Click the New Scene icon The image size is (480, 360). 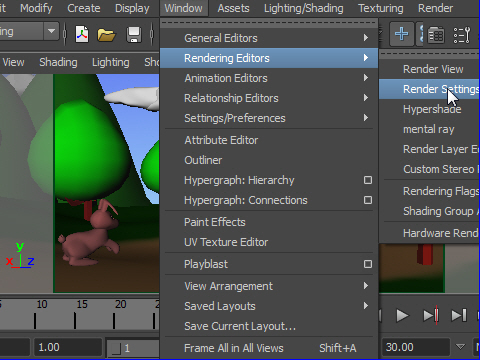tap(82, 34)
